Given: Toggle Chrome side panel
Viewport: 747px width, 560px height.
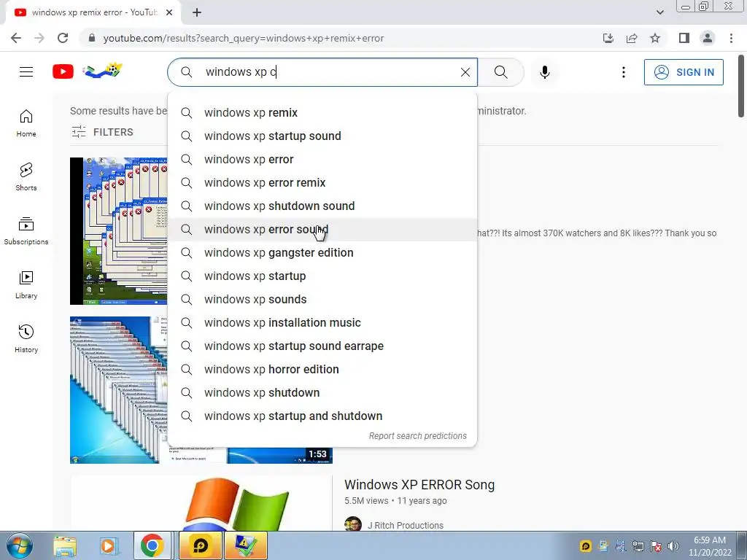Looking at the screenshot, I should tap(684, 38).
